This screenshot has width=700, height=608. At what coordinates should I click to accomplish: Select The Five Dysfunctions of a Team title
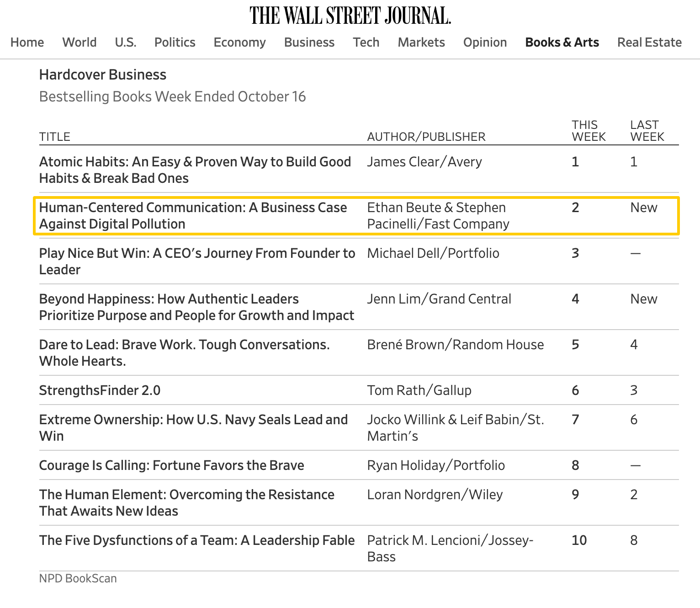[197, 540]
